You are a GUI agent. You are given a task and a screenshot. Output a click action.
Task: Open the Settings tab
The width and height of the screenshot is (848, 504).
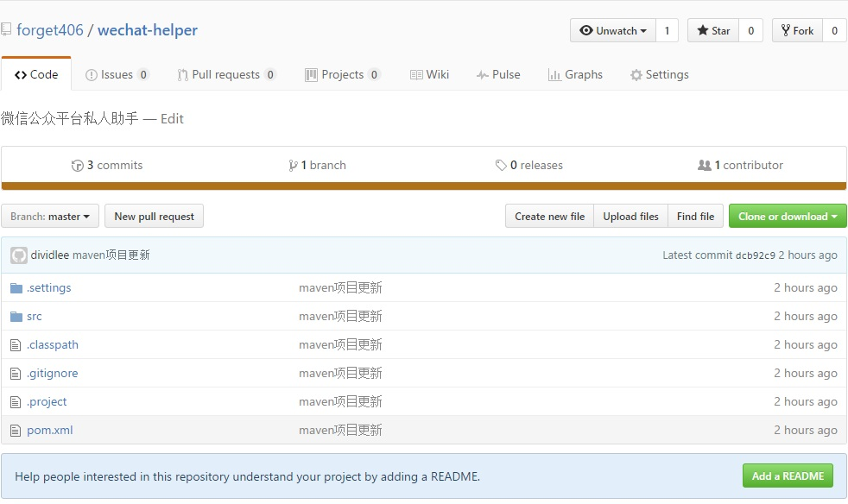660,74
